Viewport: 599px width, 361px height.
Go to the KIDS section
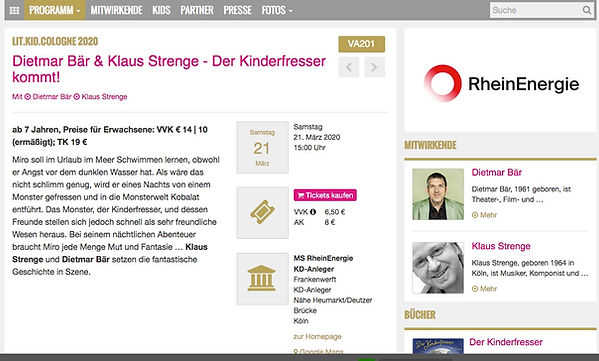coord(162,10)
